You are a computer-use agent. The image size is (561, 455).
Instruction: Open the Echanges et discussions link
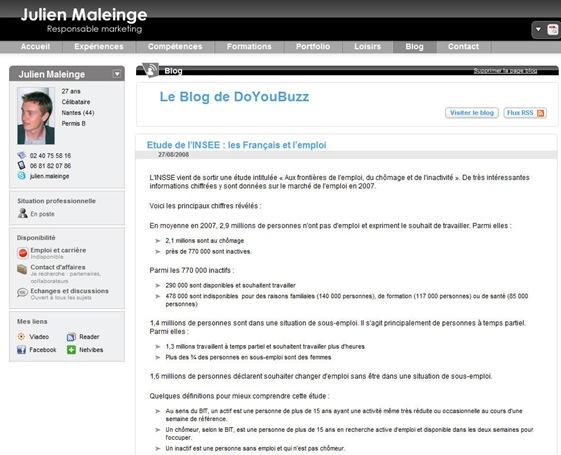pyautogui.click(x=69, y=291)
